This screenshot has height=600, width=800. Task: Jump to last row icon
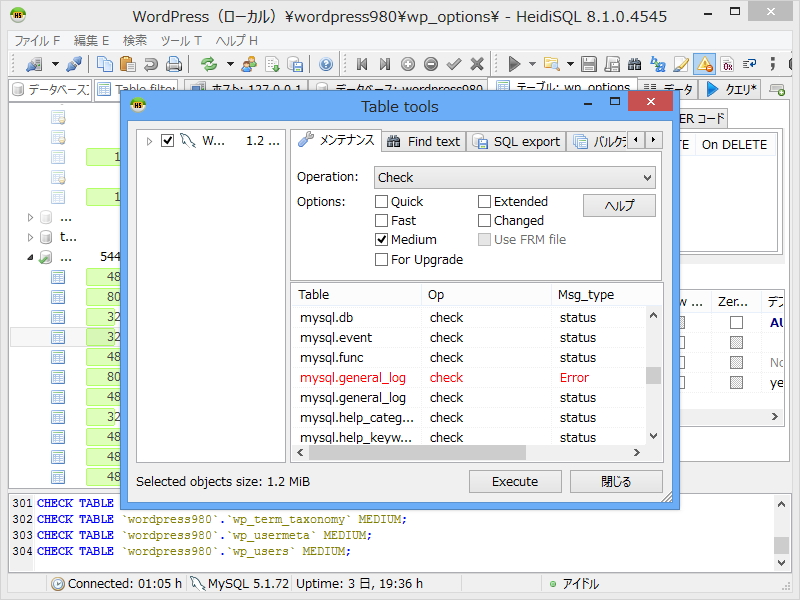(x=385, y=64)
